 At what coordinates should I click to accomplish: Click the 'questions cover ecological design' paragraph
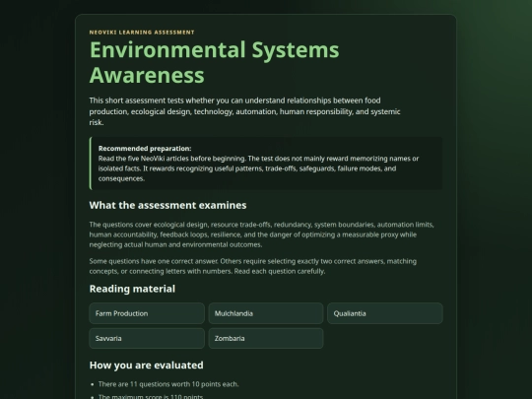tap(262, 234)
